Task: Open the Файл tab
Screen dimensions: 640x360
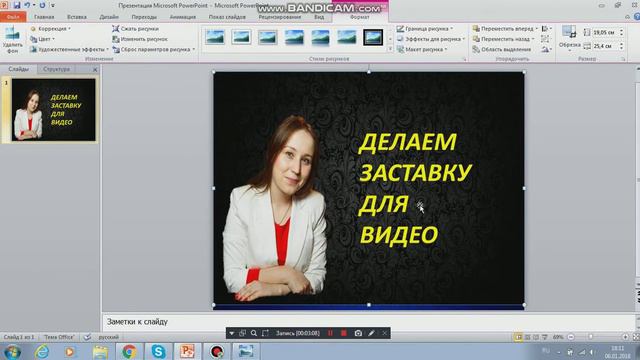Action: click(x=13, y=17)
